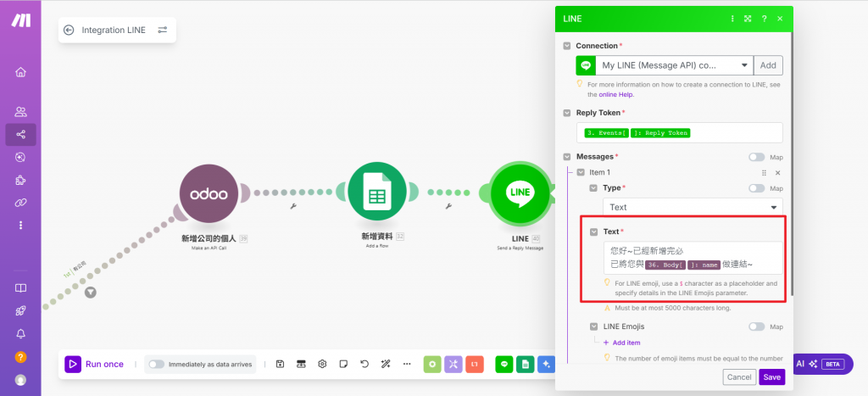This screenshot has height=396, width=868.
Task: Expand the LINE panel to fullscreen
Action: [748, 19]
